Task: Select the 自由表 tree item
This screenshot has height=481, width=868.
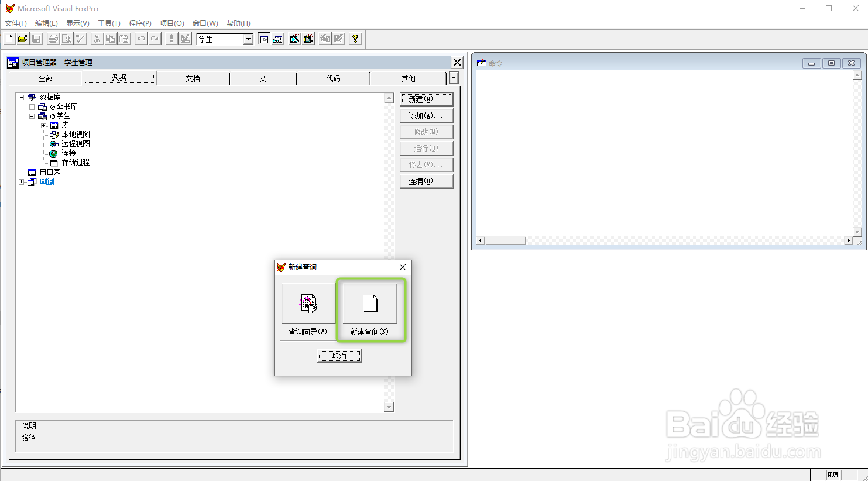Action: 50,172
